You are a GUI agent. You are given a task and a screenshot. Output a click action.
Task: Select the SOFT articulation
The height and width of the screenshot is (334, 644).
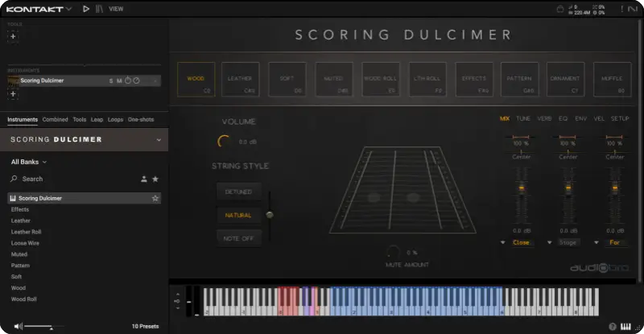coord(287,80)
